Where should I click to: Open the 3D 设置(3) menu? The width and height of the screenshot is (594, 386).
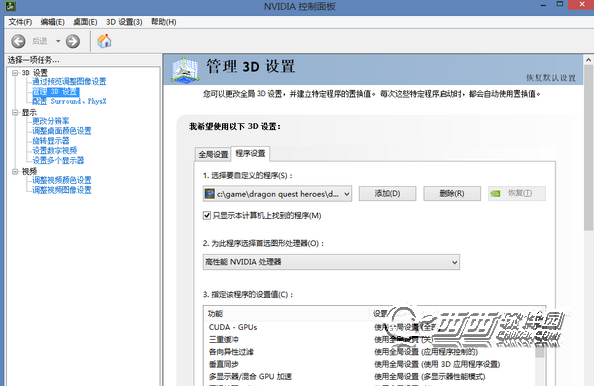124,22
